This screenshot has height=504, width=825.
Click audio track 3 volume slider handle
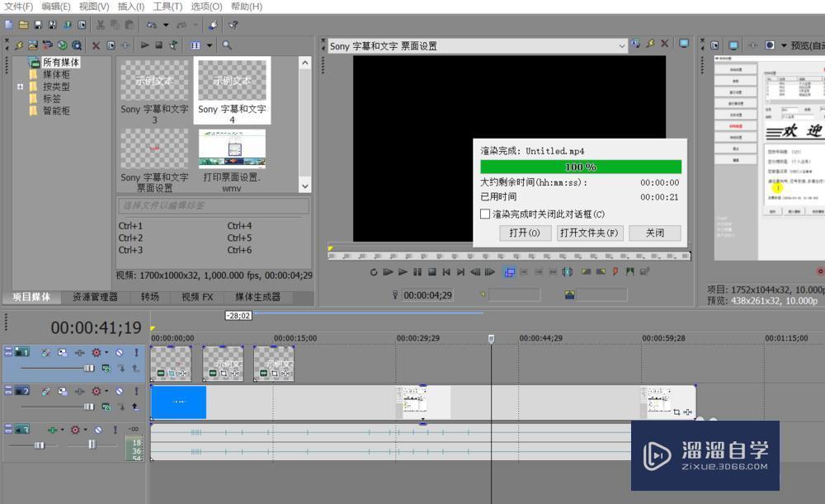tap(40, 445)
